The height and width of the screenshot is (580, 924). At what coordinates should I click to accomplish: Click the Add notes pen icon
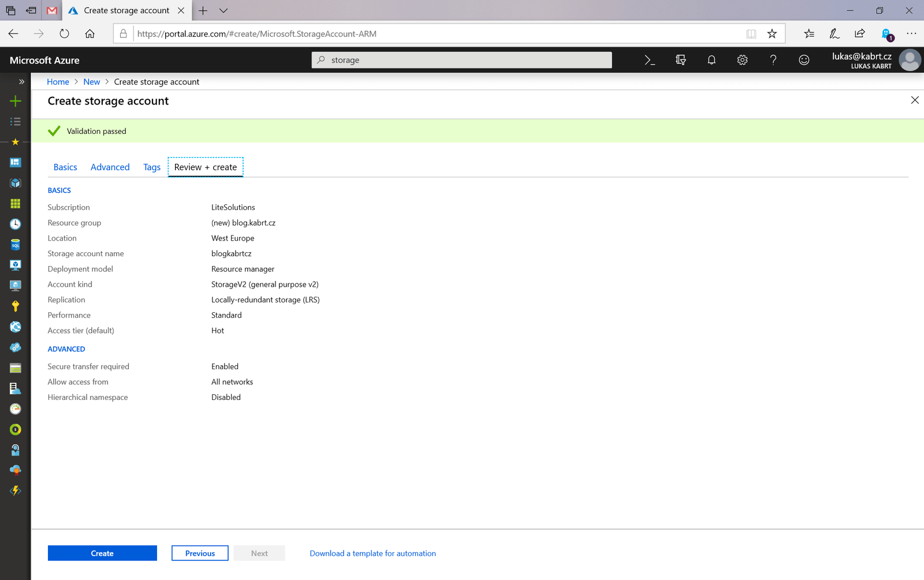coord(834,33)
